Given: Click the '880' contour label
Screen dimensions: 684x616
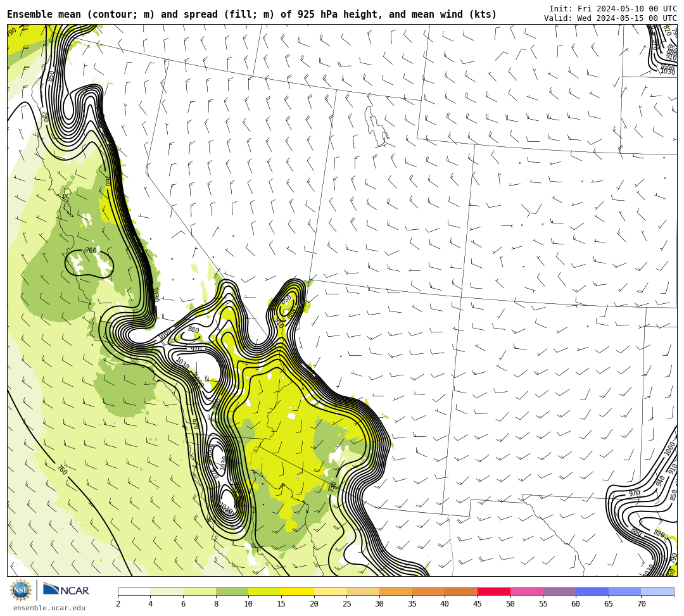Looking at the screenshot, I should (193, 330).
